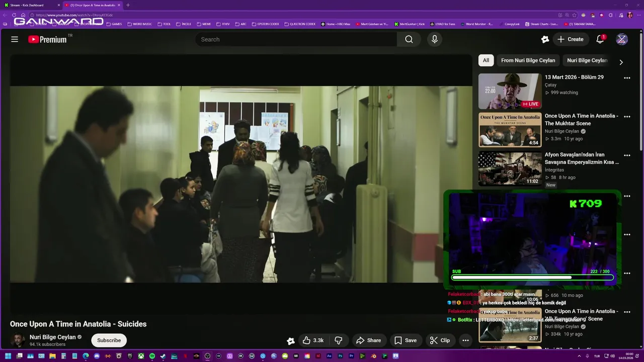The height and width of the screenshot is (362, 644).
Task: Click the sparkle Ask icon beside like button
Action: click(291, 340)
